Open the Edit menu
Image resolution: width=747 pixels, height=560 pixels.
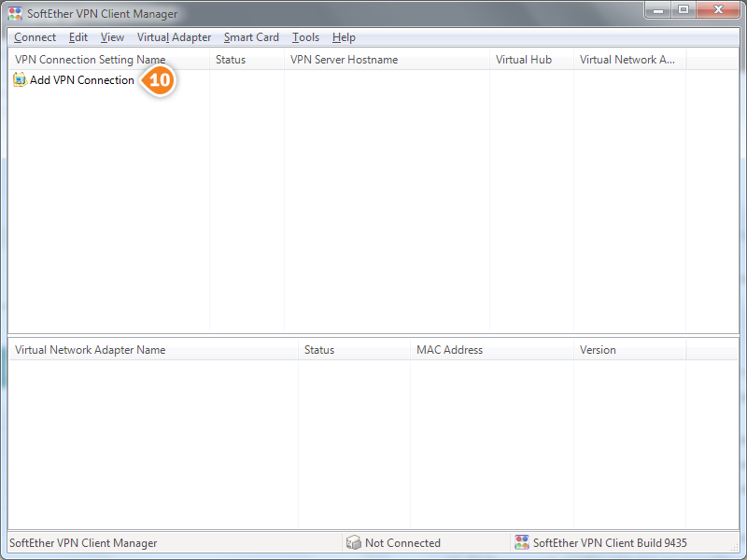click(78, 37)
